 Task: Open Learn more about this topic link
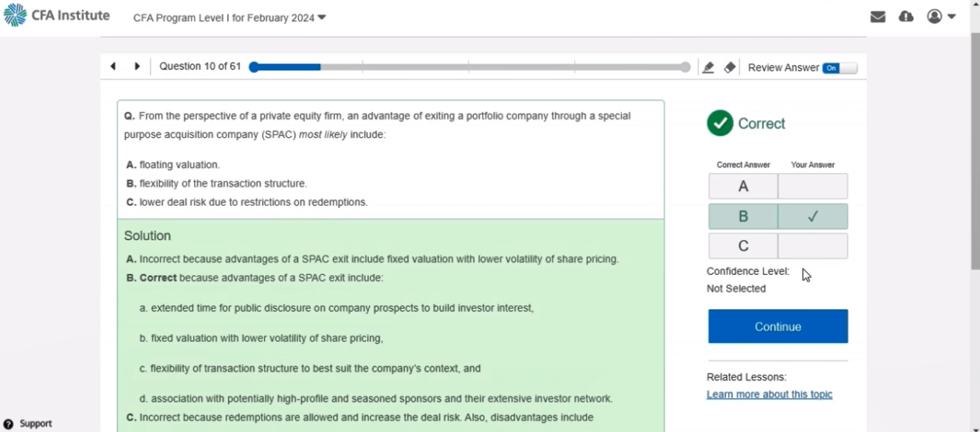tap(770, 394)
